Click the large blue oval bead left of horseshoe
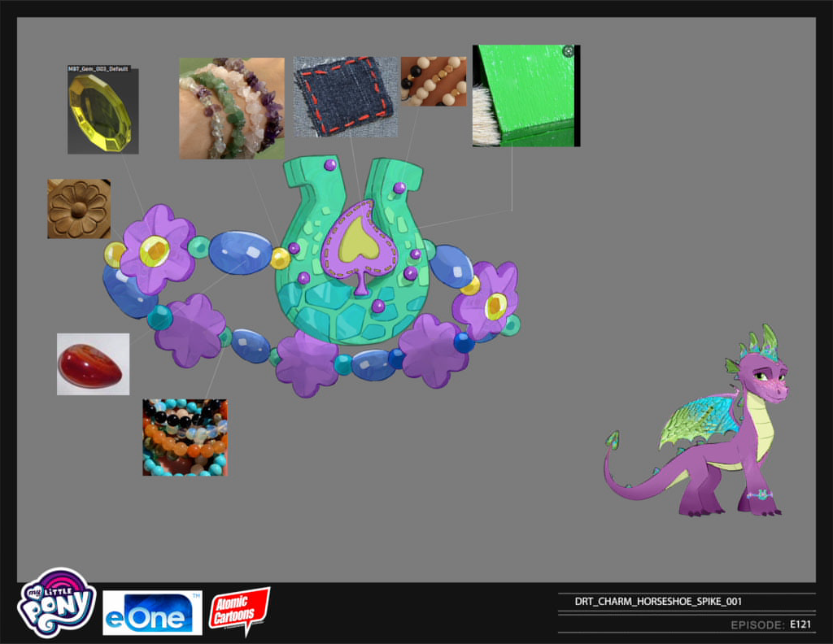Viewport: 833px width, 644px height. [240, 253]
